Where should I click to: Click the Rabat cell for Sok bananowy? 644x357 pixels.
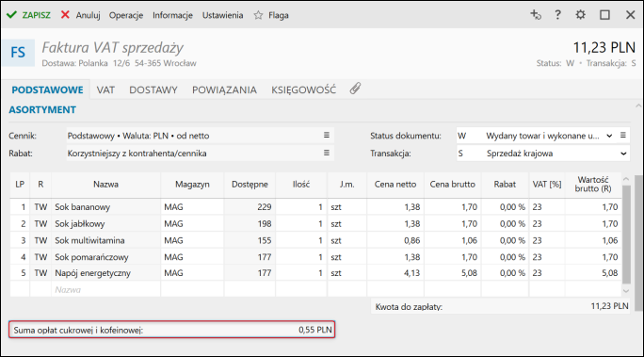coord(505,207)
